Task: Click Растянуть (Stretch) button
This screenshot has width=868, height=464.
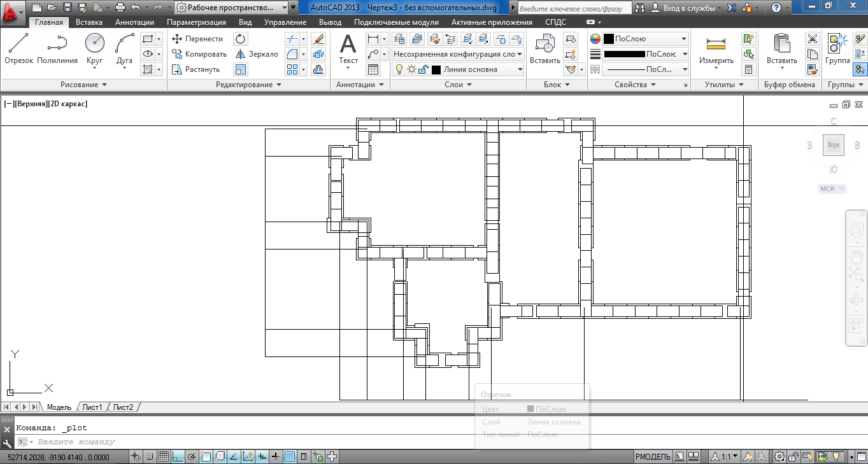Action: coord(196,69)
